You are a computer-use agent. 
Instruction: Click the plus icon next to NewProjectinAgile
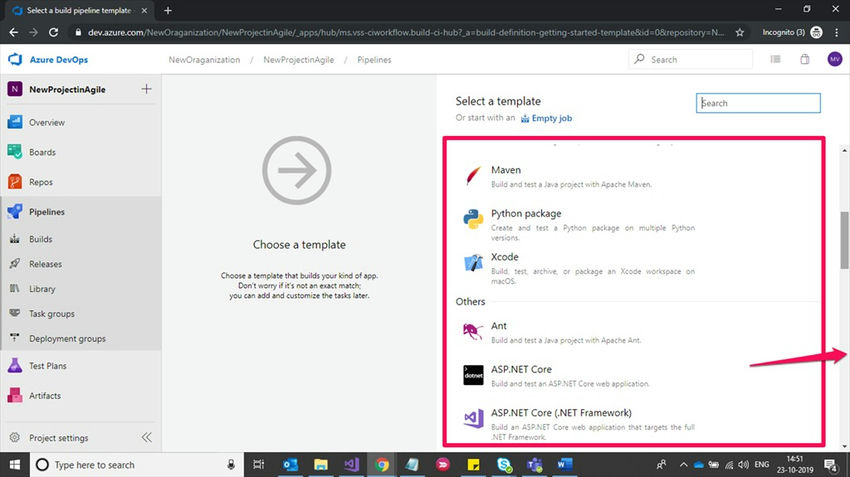[146, 89]
